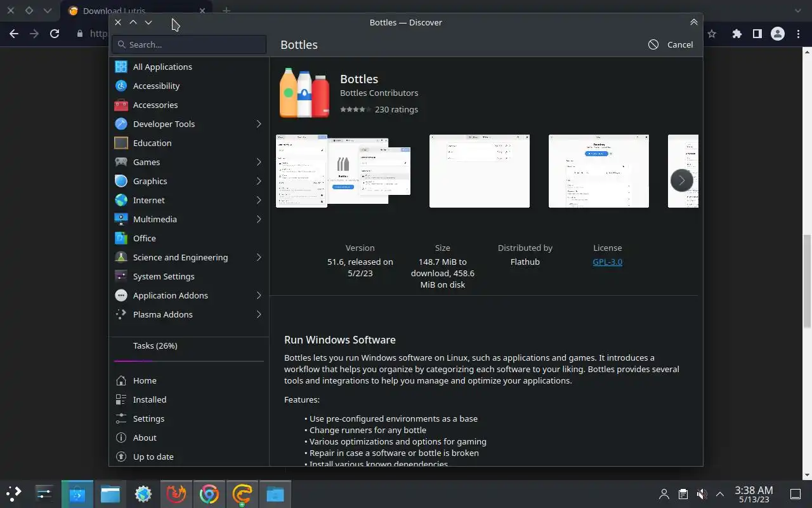The height and width of the screenshot is (508, 812).
Task: Expand the Graphics category arrow
Action: tap(259, 181)
